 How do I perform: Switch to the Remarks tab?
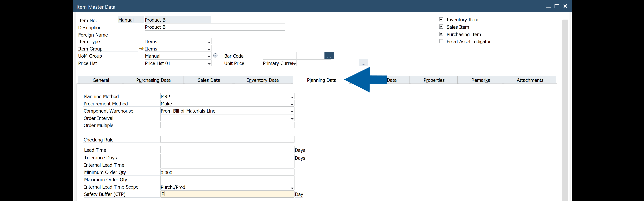[x=480, y=80]
